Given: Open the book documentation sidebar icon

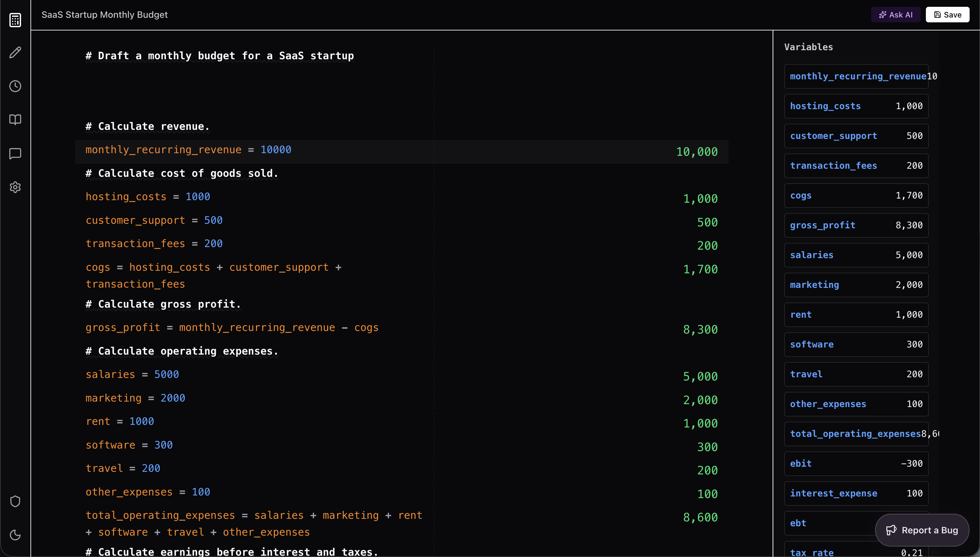Looking at the screenshot, I should pos(15,120).
